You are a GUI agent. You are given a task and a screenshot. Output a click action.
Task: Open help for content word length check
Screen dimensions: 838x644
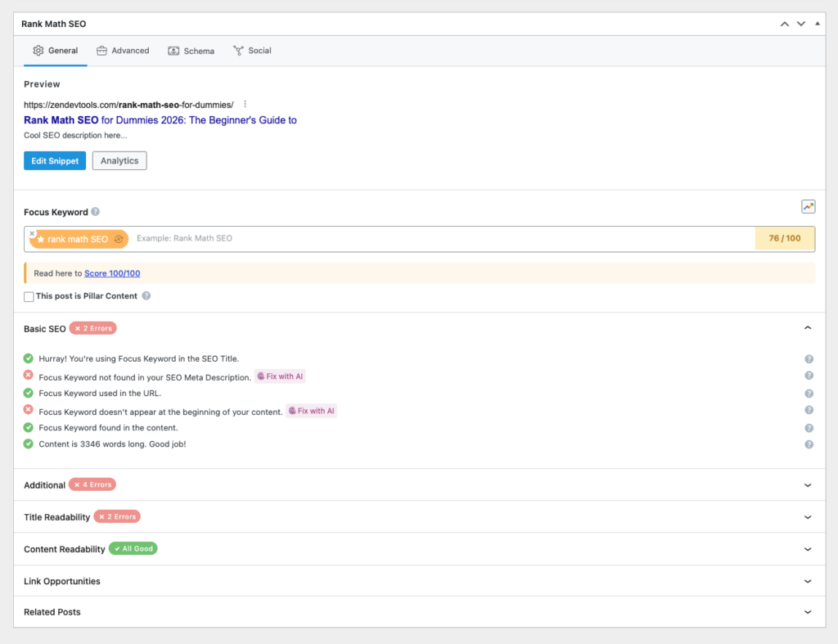coord(809,444)
